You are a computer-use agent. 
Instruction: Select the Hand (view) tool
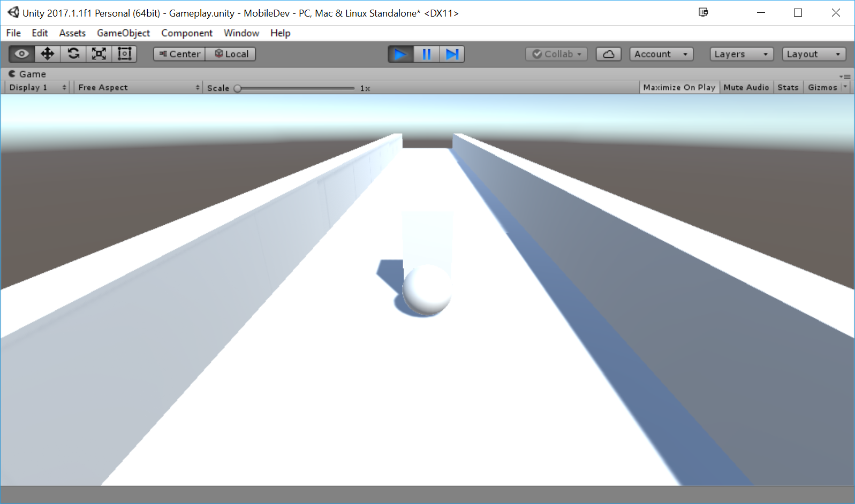coord(22,54)
